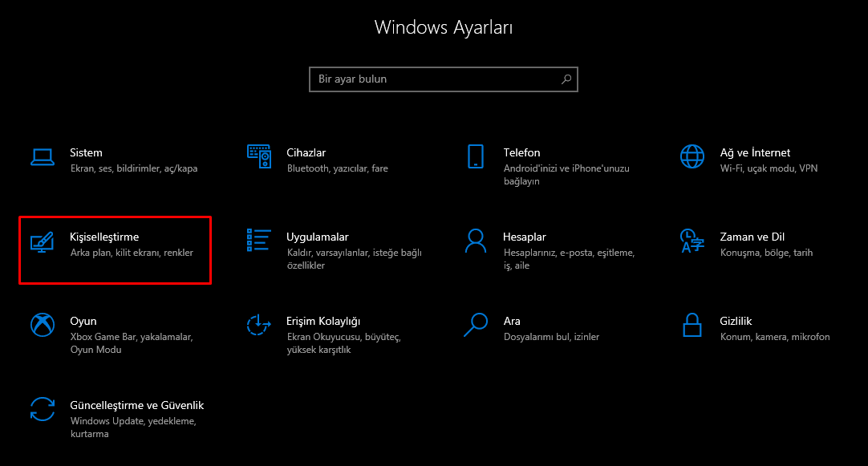
Task: Click the Hesaplar person icon
Action: (x=476, y=241)
